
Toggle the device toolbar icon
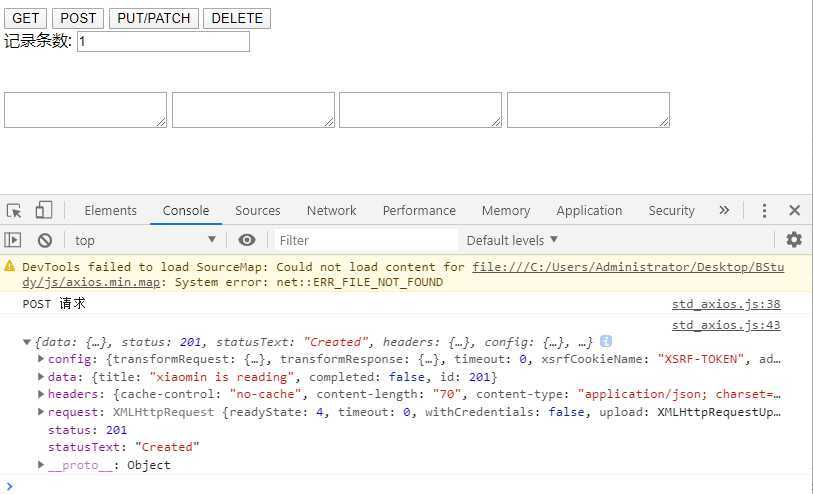pos(43,210)
